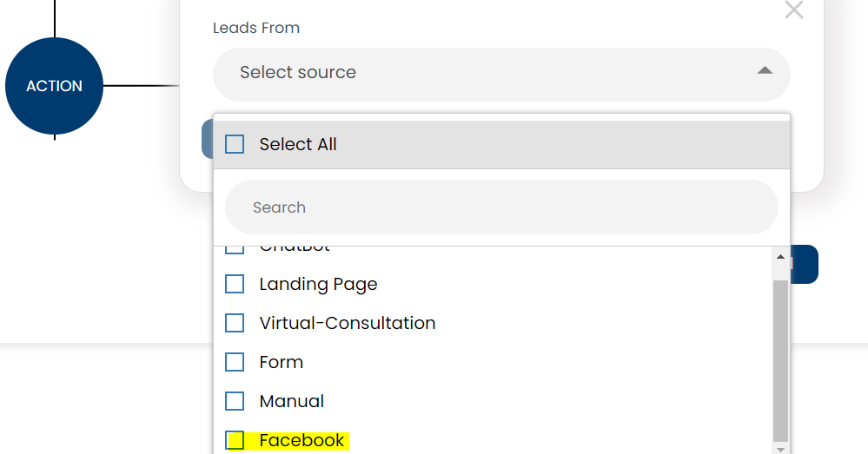Check the highlighted Facebook checkbox
The width and height of the screenshot is (868, 454).
(x=235, y=440)
